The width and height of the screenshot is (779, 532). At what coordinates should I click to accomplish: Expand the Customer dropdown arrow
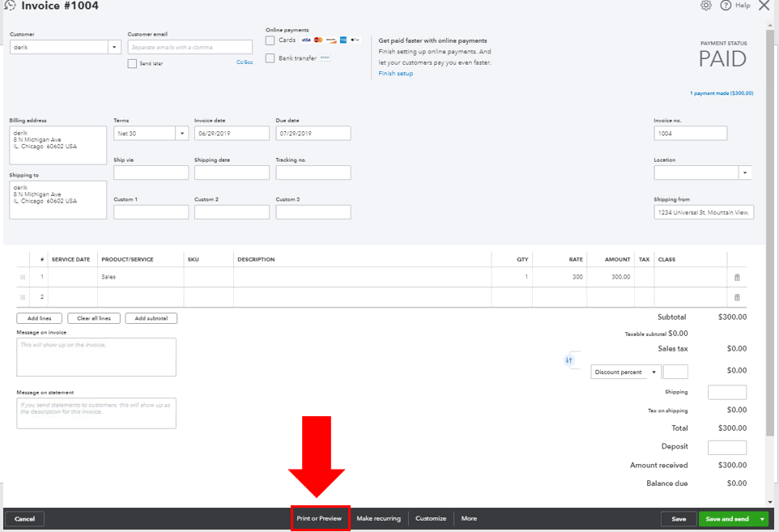[x=114, y=47]
